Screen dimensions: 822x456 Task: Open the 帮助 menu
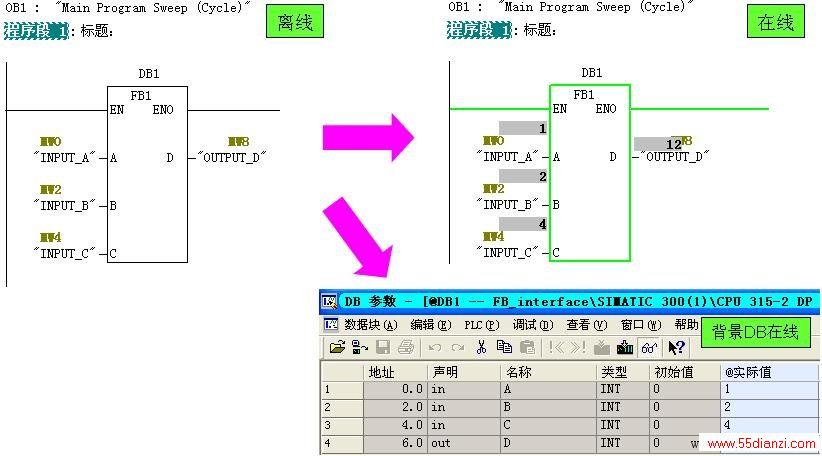686,324
